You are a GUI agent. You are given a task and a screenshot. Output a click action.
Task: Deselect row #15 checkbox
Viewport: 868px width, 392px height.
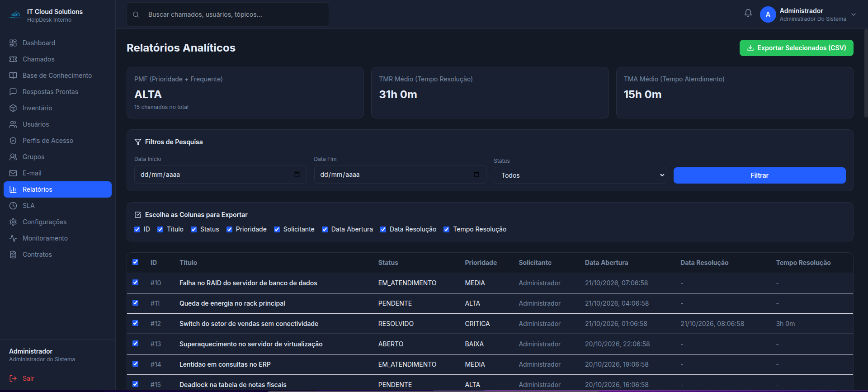(135, 384)
